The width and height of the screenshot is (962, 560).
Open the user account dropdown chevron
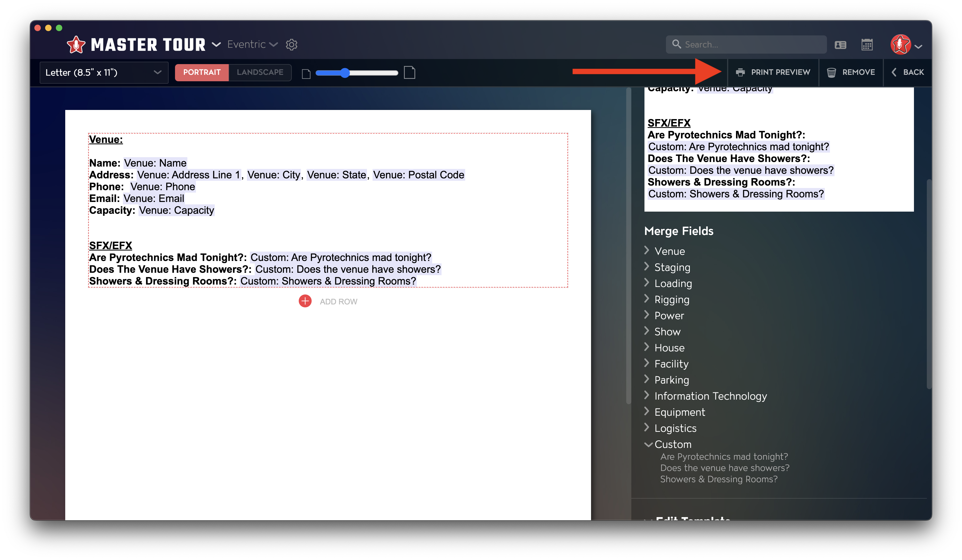[x=919, y=47]
